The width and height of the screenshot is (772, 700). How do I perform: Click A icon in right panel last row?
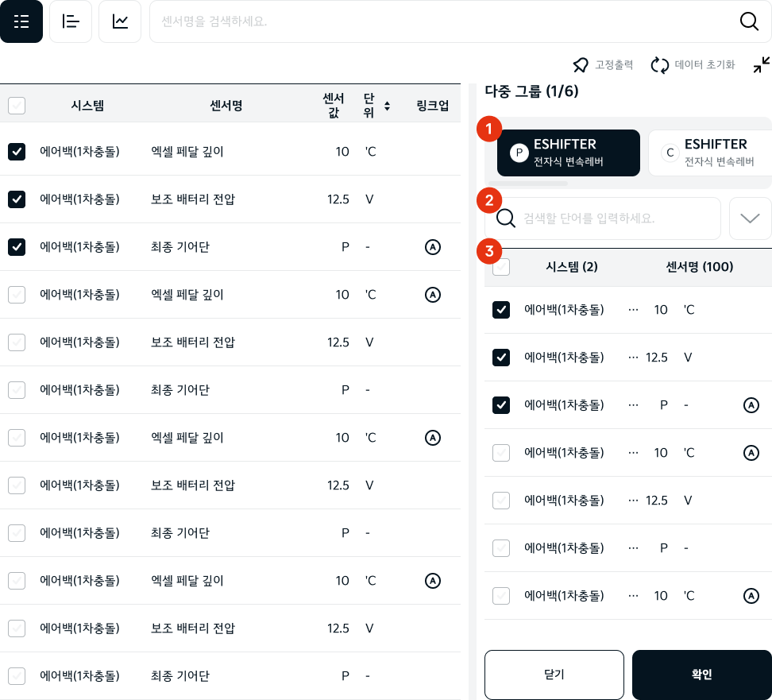[x=751, y=596]
